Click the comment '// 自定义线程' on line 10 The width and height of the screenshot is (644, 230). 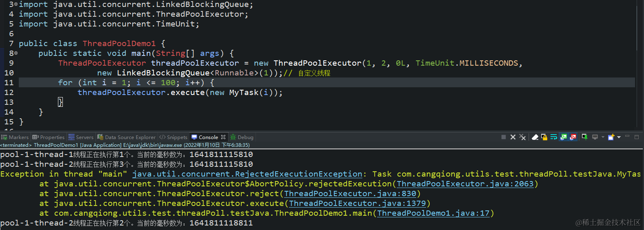(307, 73)
